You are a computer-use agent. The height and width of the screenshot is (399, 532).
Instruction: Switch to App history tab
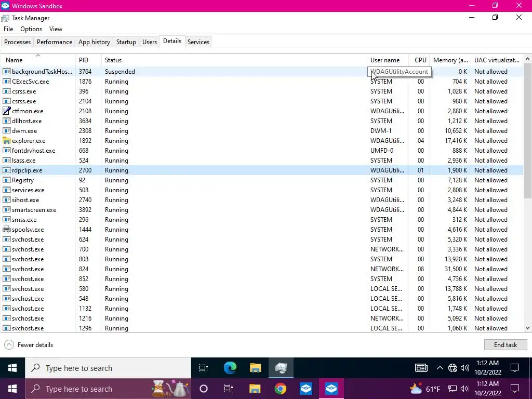pyautogui.click(x=95, y=42)
